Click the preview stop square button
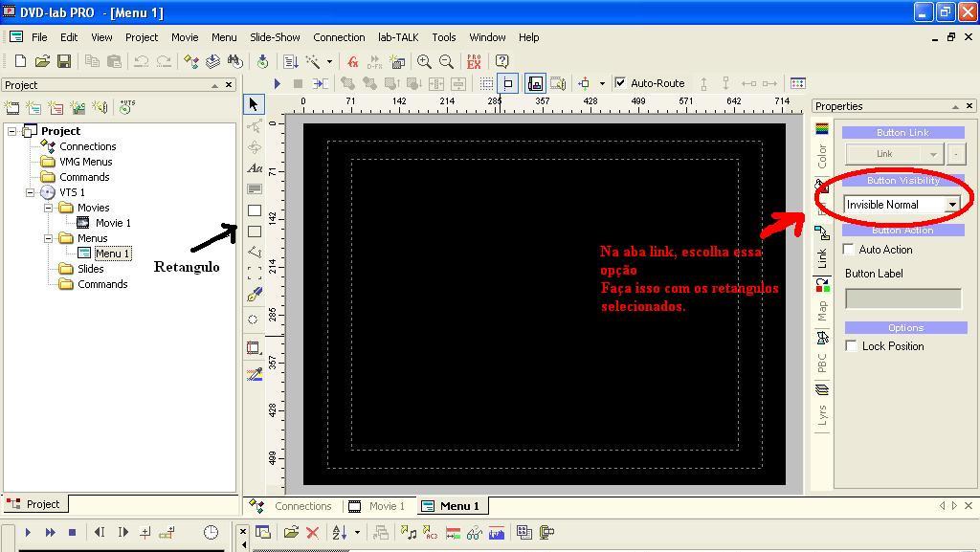The width and height of the screenshot is (980, 552). (x=72, y=533)
